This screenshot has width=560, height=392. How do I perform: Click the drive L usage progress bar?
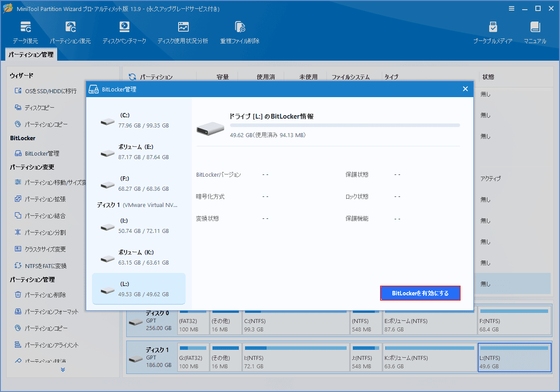pyautogui.click(x=345, y=125)
